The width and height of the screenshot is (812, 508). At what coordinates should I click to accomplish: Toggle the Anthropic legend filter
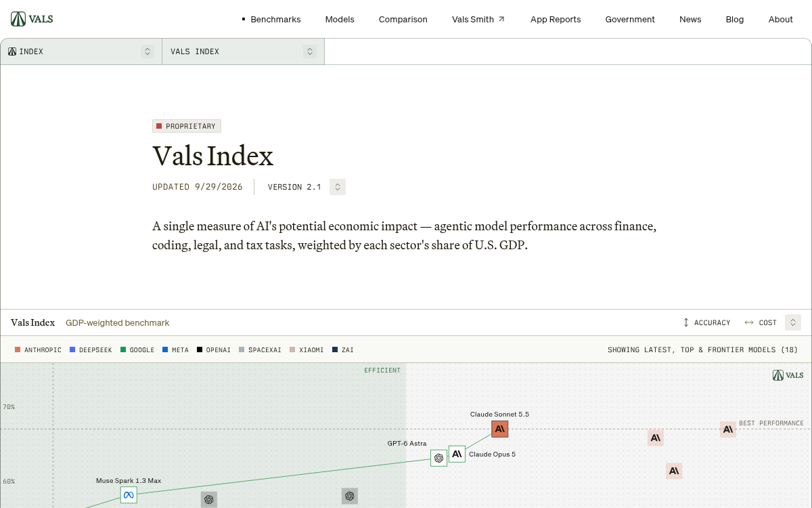coord(39,350)
